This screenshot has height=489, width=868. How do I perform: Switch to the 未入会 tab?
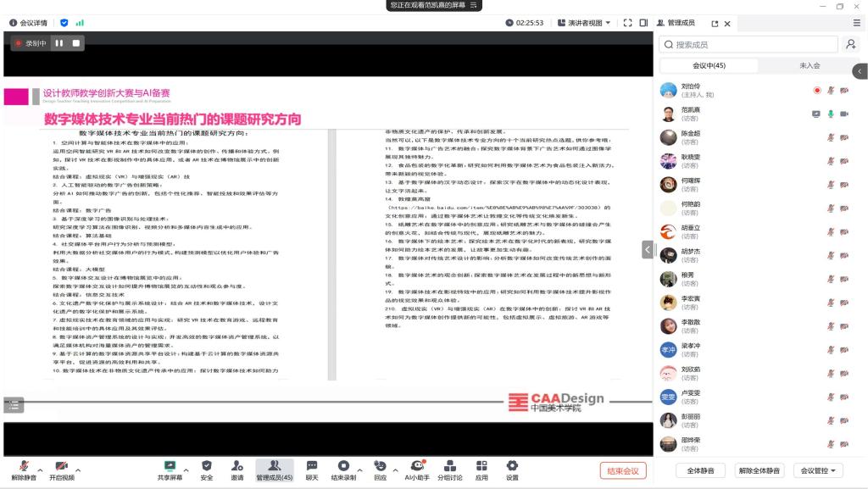point(810,65)
